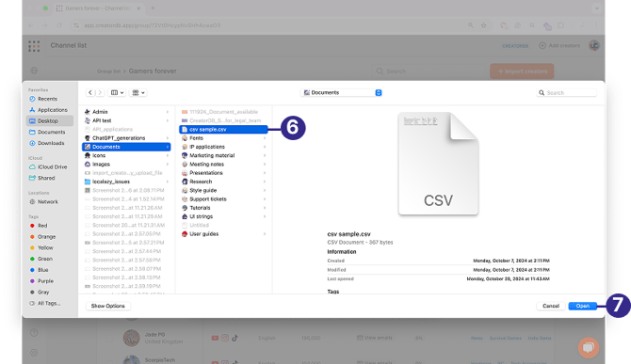Click the CSV file preview thumbnail

click(x=438, y=164)
